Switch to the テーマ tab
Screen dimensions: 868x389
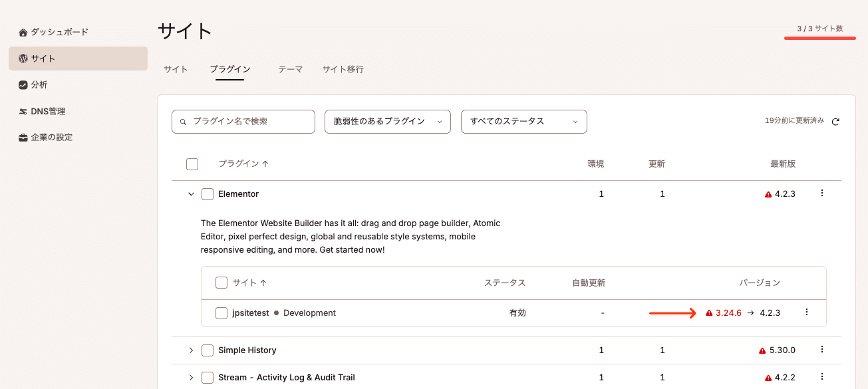(291, 69)
